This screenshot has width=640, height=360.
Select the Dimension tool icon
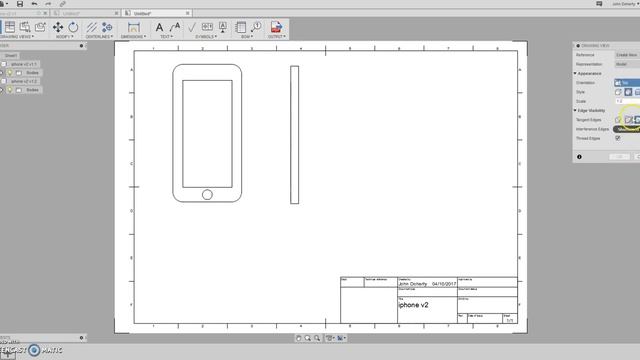click(x=133, y=27)
